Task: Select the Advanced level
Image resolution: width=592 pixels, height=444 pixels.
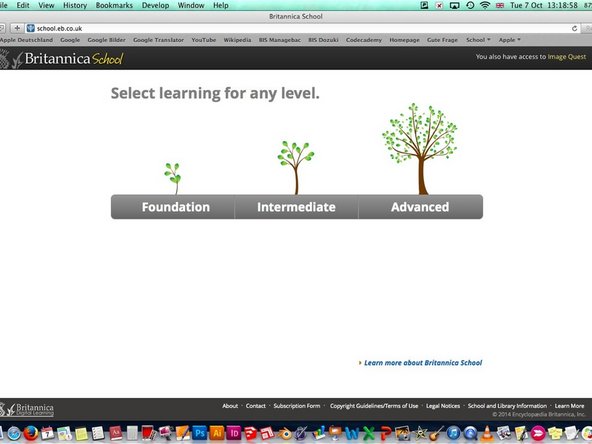Action: point(420,207)
